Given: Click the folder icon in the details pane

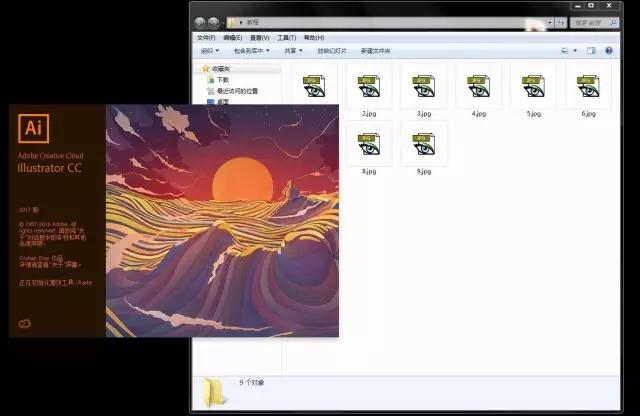Looking at the screenshot, I should (x=214, y=392).
